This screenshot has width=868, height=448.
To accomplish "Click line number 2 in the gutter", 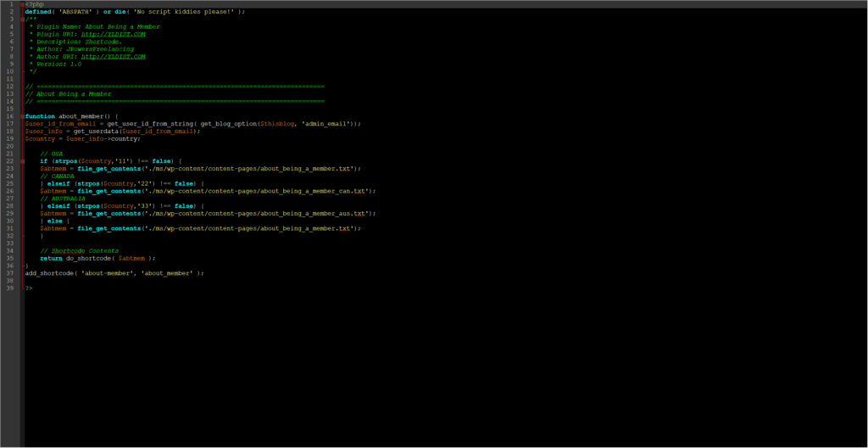I will (10, 12).
